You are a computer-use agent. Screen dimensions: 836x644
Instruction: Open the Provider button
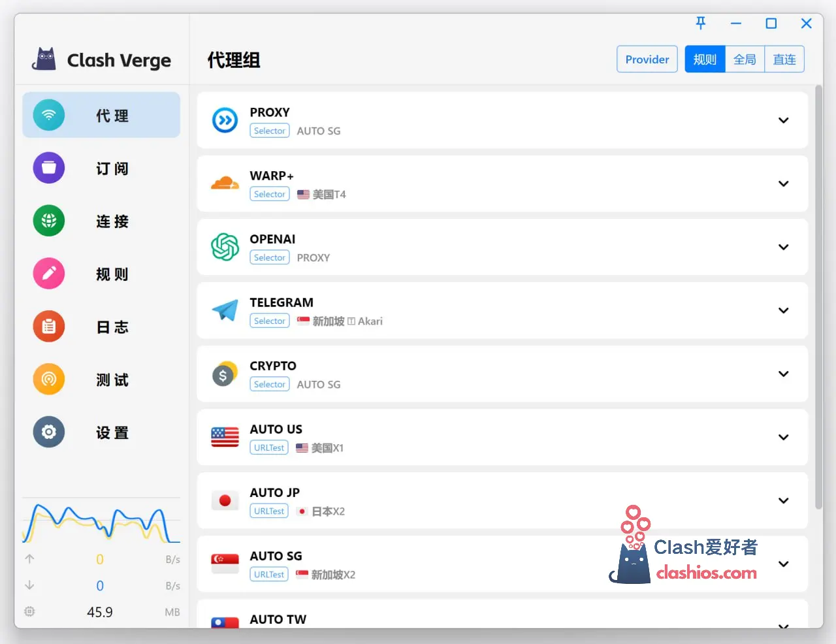[647, 59]
